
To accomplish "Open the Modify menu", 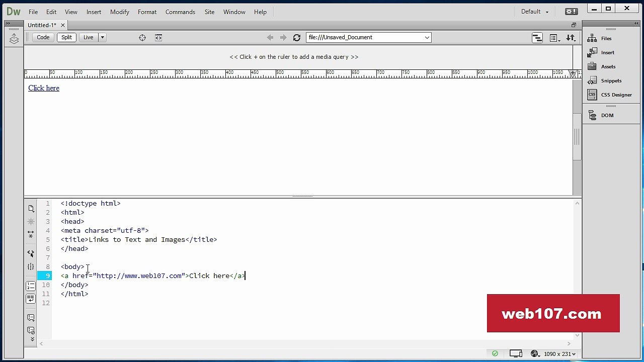I will (x=120, y=12).
